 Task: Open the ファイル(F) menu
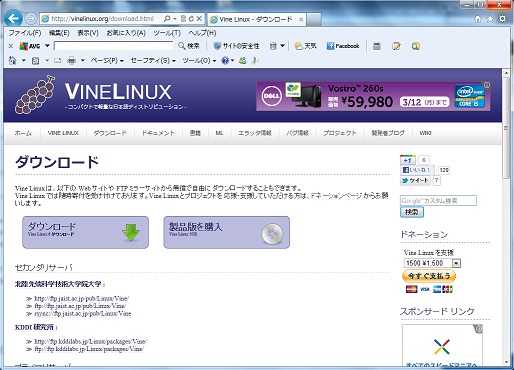(25, 33)
